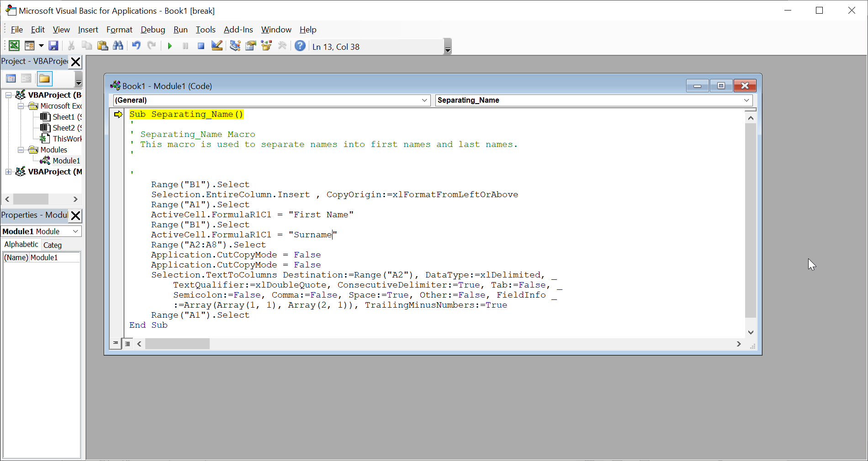The height and width of the screenshot is (461, 868).
Task: Save the workbook with the floppy icon
Action: coord(53,46)
